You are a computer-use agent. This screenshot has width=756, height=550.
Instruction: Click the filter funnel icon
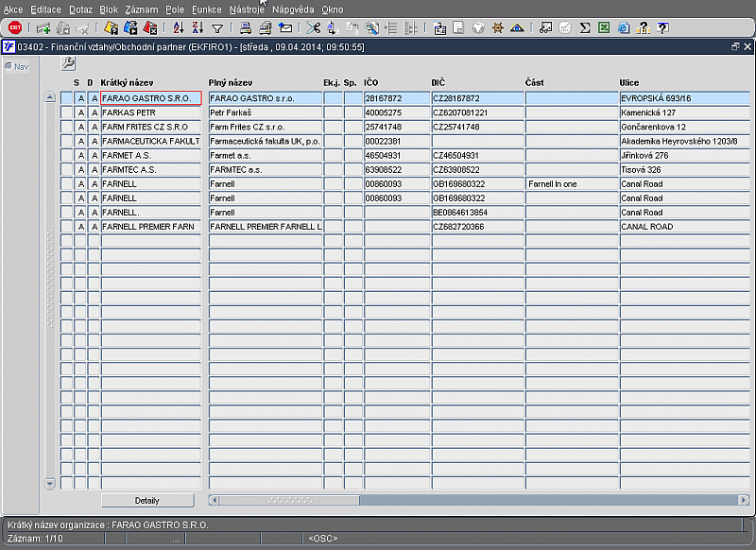pyautogui.click(x=217, y=29)
